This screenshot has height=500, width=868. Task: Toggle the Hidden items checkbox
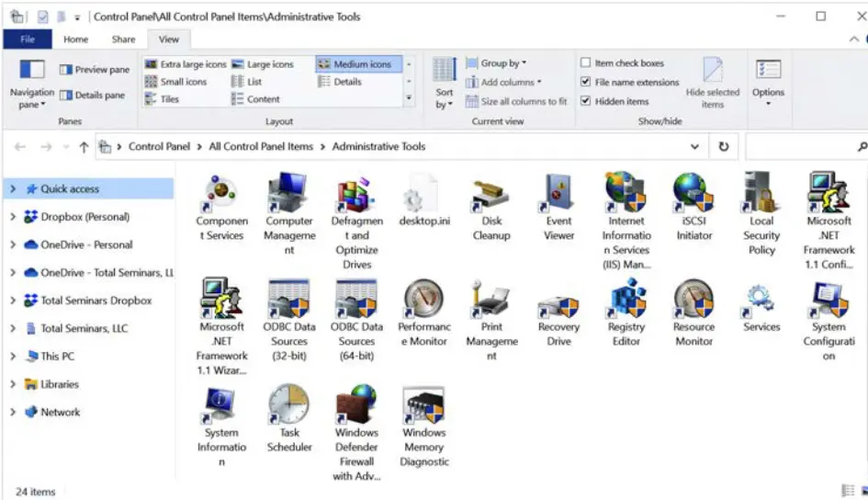[x=586, y=102]
